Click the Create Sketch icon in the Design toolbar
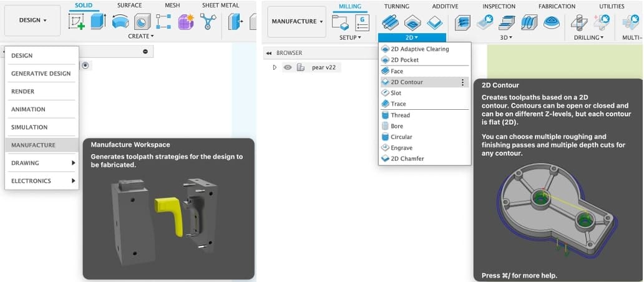 [76, 21]
